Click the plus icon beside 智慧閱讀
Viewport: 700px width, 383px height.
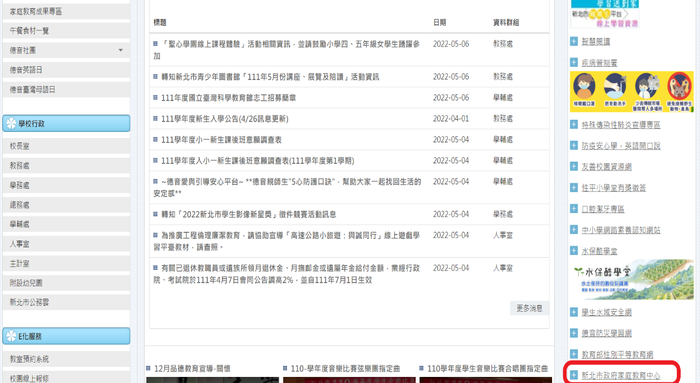[x=574, y=41]
